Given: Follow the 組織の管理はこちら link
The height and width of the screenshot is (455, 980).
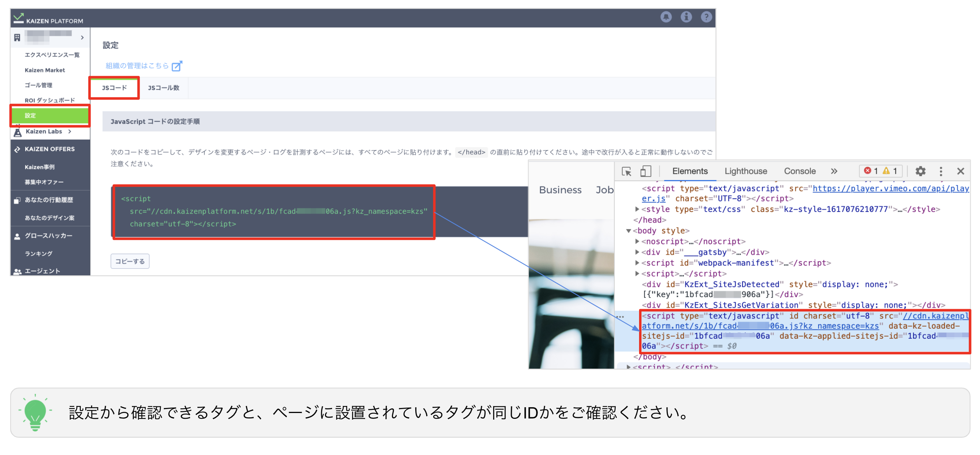Looking at the screenshot, I should point(137,66).
